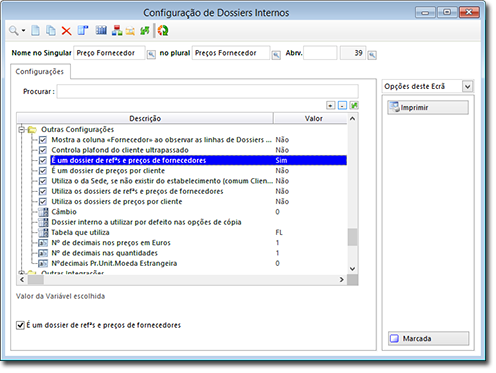
Task: Click lookup icon next to the 39 field
Action: coord(372,55)
